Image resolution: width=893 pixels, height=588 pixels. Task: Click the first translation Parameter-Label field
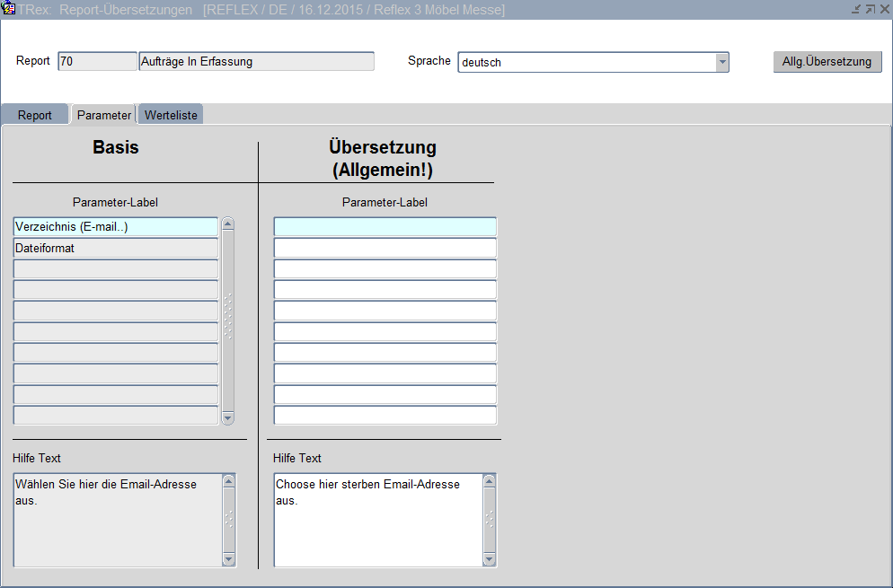pyautogui.click(x=385, y=227)
